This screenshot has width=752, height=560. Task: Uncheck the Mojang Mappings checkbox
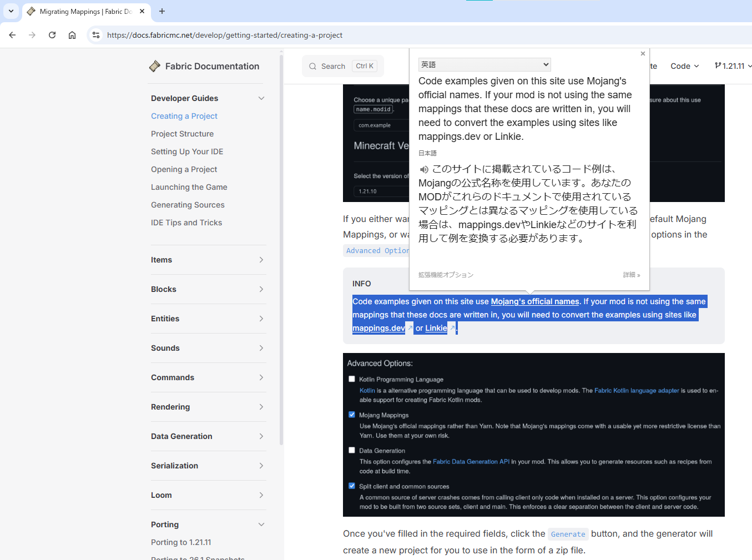[x=352, y=415]
